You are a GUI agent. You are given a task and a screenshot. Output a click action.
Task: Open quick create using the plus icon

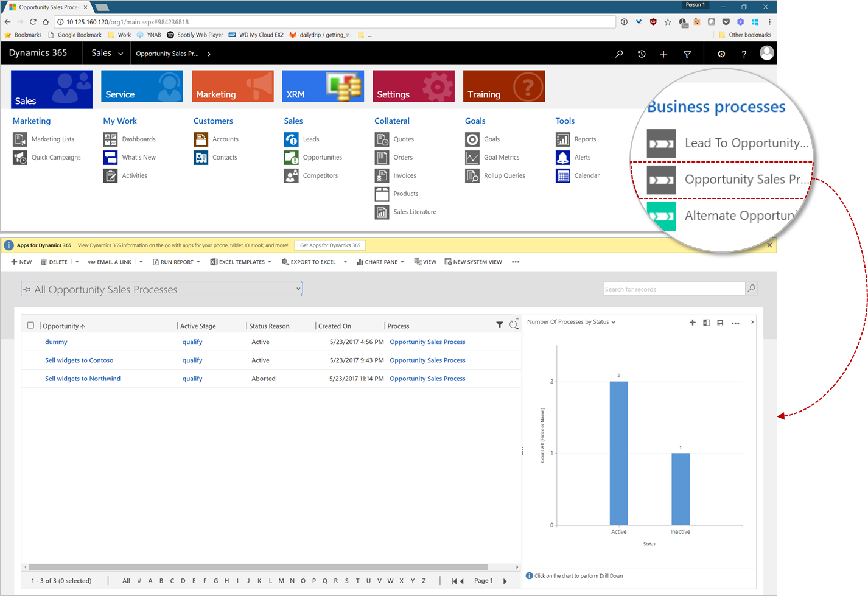664,54
